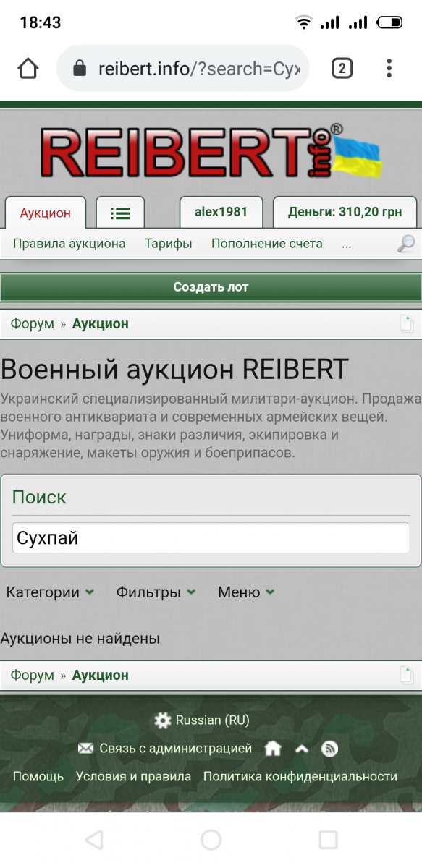Open Связь с администрацией link
This screenshot has width=422, height=868.
click(x=176, y=749)
